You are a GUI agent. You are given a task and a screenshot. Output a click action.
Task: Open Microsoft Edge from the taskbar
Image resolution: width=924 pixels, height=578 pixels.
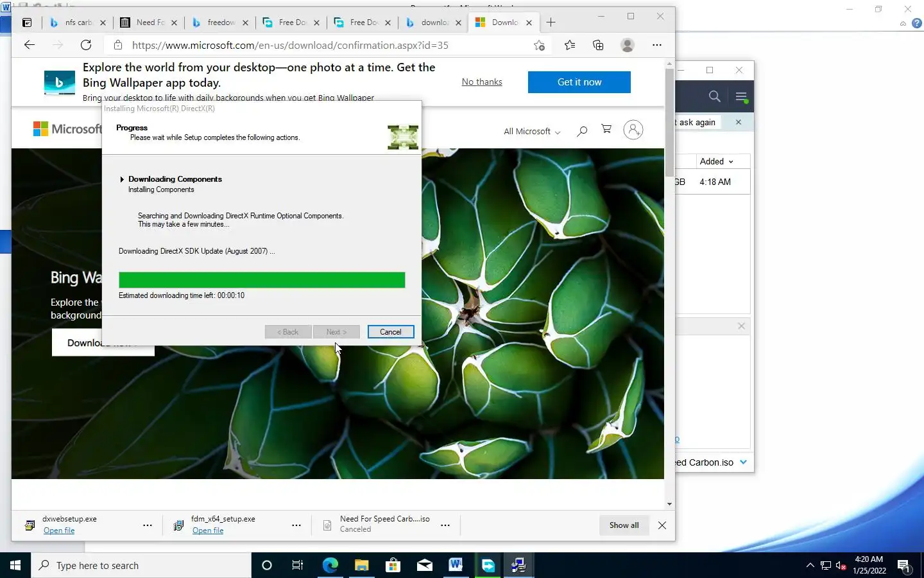[330, 565]
